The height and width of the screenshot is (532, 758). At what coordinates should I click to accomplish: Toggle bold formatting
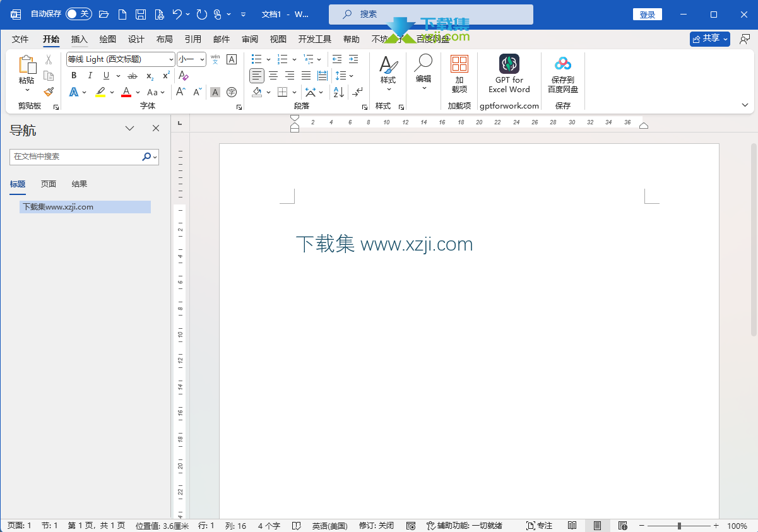pyautogui.click(x=74, y=76)
